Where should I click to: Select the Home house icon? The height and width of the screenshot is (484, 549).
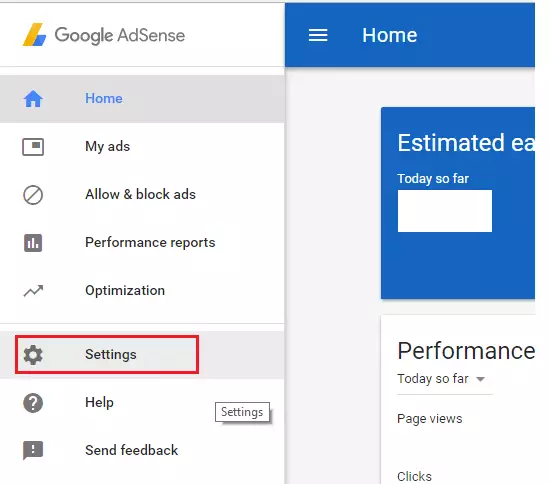33,98
